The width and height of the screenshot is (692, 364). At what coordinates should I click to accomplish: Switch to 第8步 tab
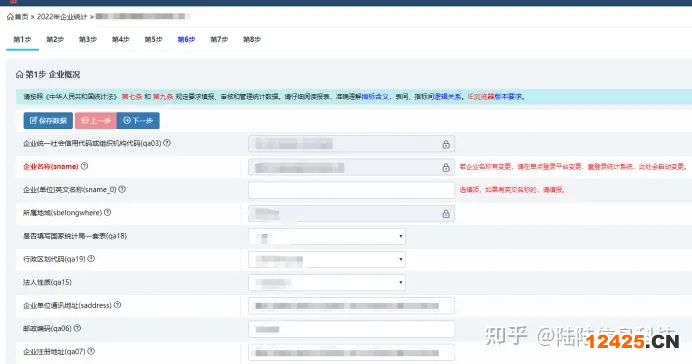[x=252, y=39]
